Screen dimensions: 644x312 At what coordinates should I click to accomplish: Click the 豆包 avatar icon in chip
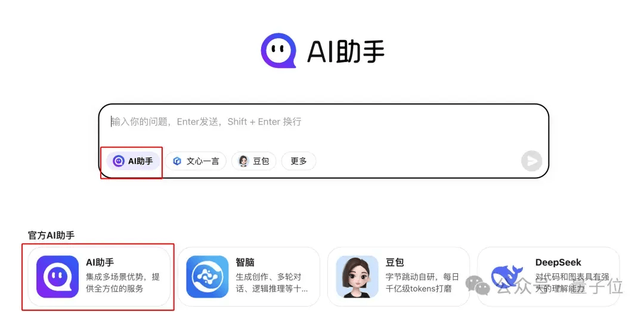pos(243,161)
